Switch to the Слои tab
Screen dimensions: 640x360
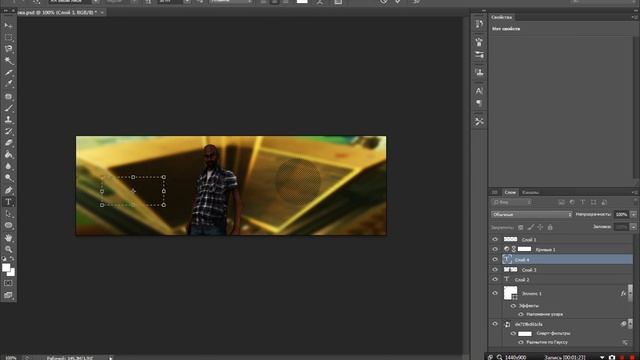pos(510,192)
